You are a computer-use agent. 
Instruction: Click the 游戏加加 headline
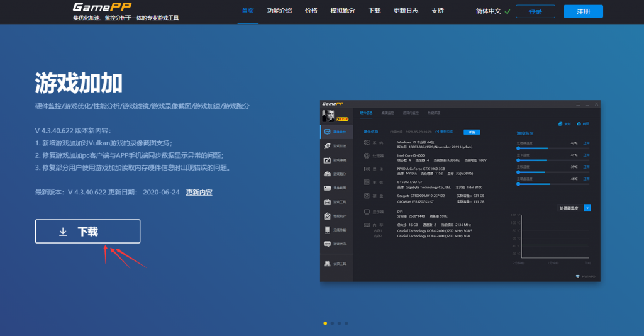(79, 84)
